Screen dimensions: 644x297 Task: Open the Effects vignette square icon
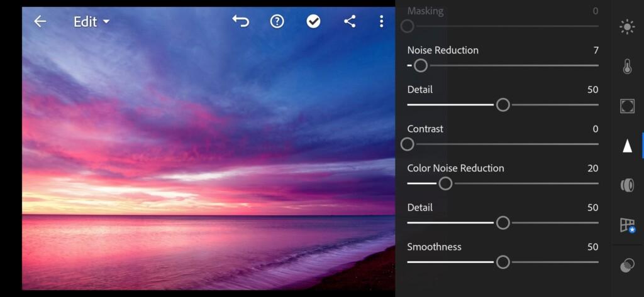click(x=627, y=106)
